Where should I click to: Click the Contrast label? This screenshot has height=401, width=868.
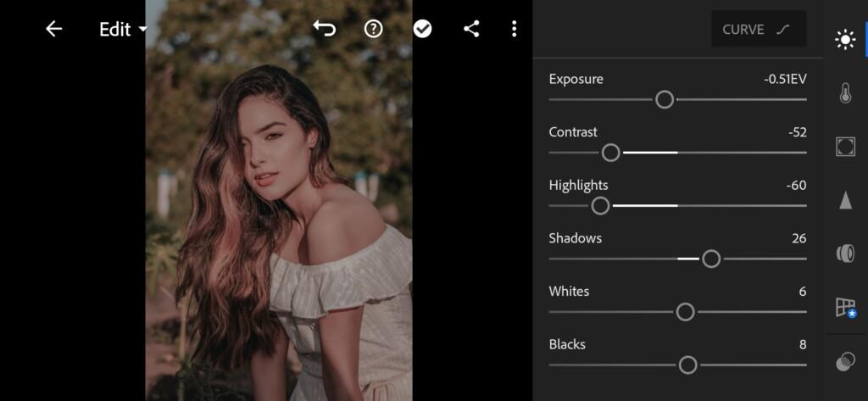[573, 132]
